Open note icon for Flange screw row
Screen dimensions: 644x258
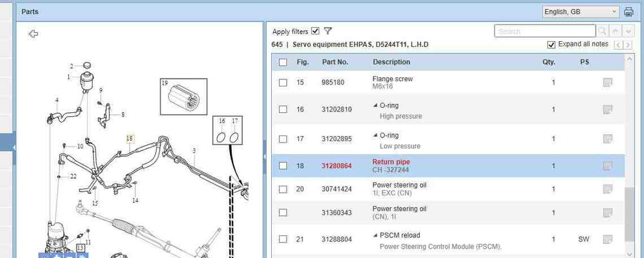tap(607, 83)
